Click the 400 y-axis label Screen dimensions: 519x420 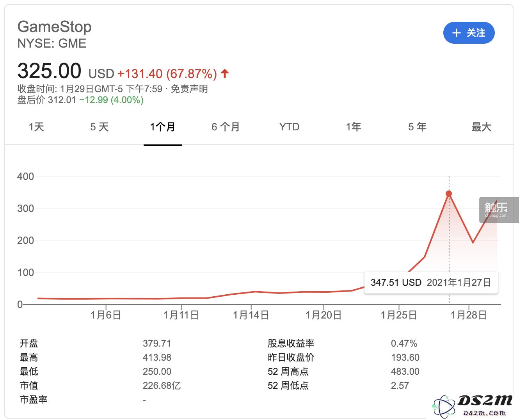pyautogui.click(x=26, y=176)
